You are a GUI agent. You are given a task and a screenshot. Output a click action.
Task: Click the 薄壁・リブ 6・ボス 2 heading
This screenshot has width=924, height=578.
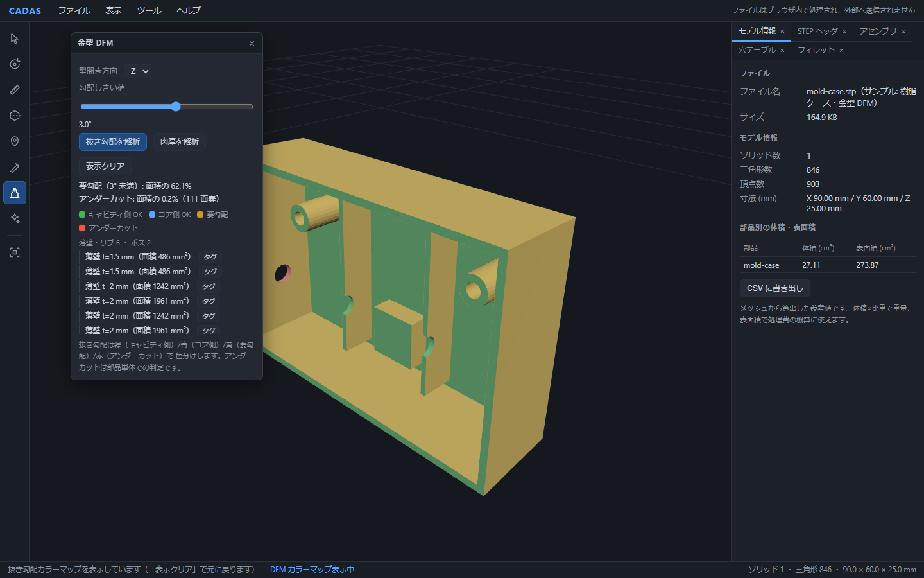pos(115,243)
